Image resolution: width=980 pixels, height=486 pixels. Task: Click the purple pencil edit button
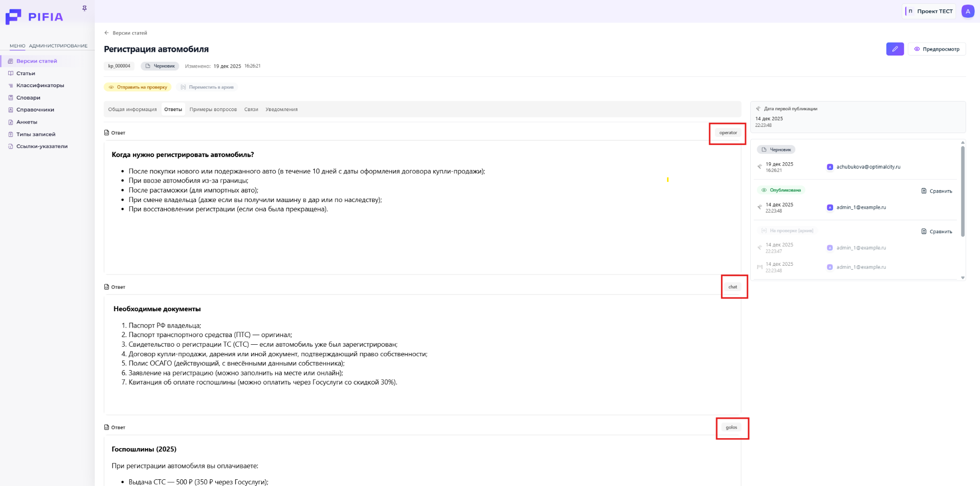tap(894, 49)
